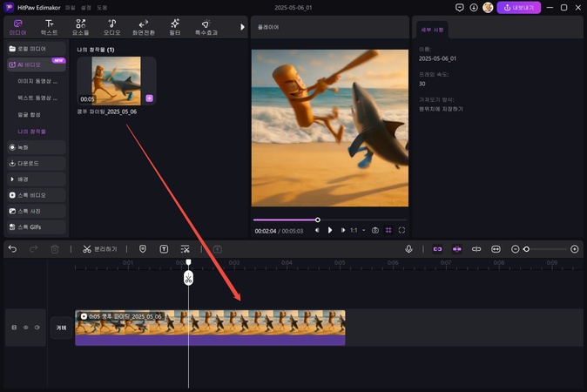Screen dimensions: 587x392
Task: Toggle video track visibility with eye icon
Action: pos(26,328)
